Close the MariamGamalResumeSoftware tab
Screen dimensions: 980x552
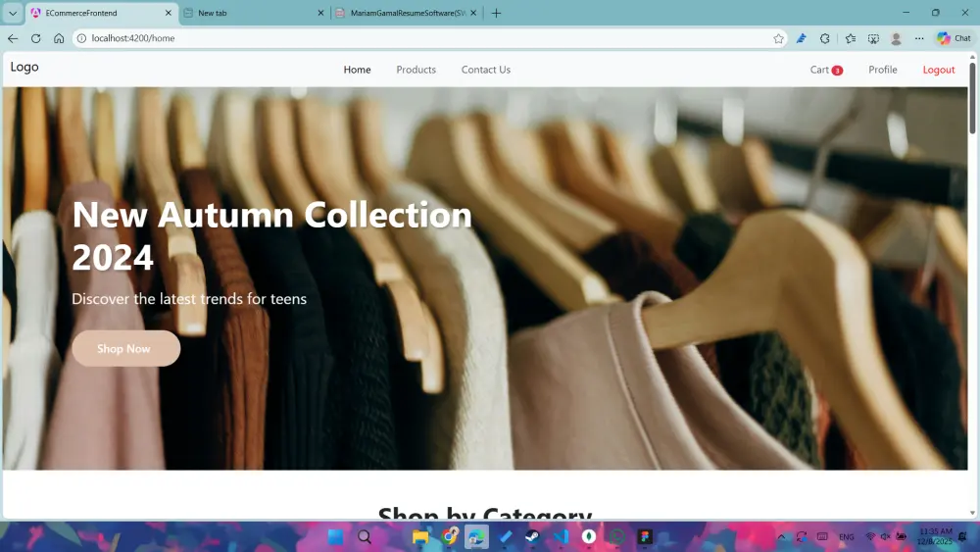[x=473, y=13]
